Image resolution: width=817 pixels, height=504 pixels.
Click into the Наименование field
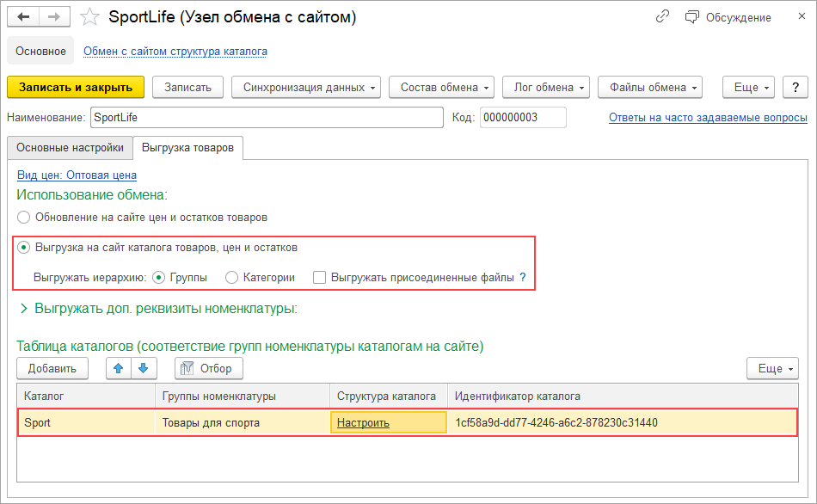click(x=267, y=118)
